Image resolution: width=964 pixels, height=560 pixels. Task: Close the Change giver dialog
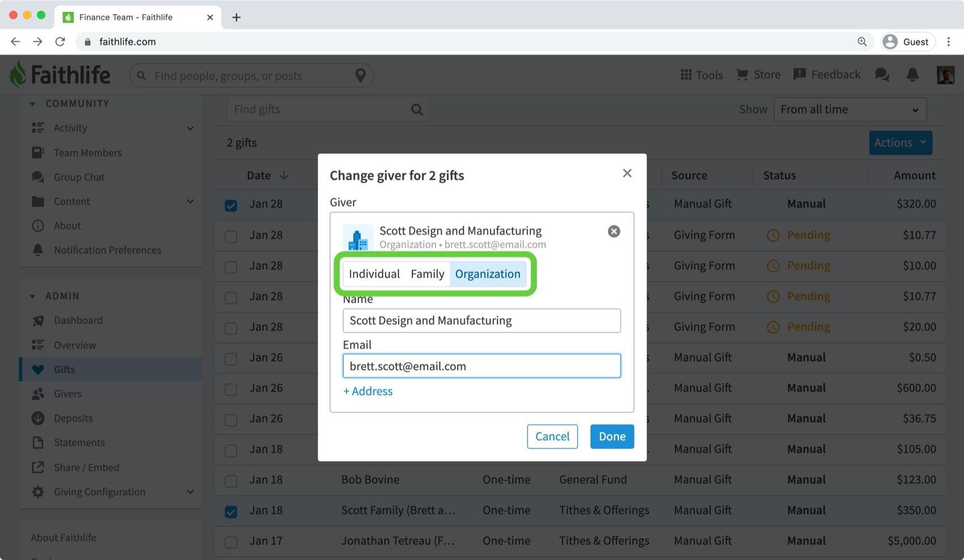pyautogui.click(x=627, y=173)
